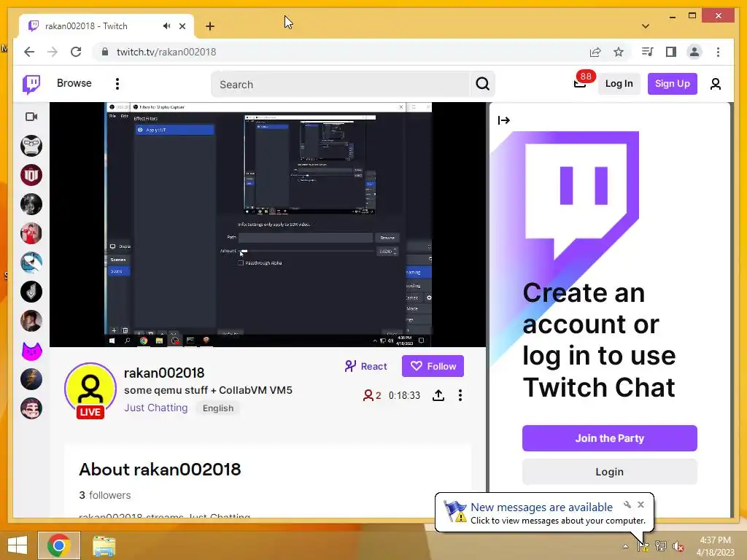Click the share page icon in address bar
The width and height of the screenshot is (747, 560).
pos(595,52)
